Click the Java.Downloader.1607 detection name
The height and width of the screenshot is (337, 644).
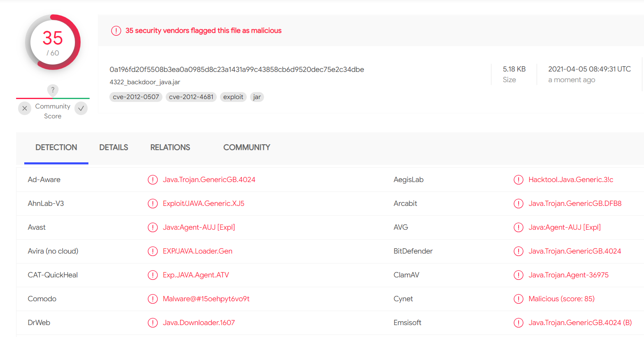(x=199, y=323)
